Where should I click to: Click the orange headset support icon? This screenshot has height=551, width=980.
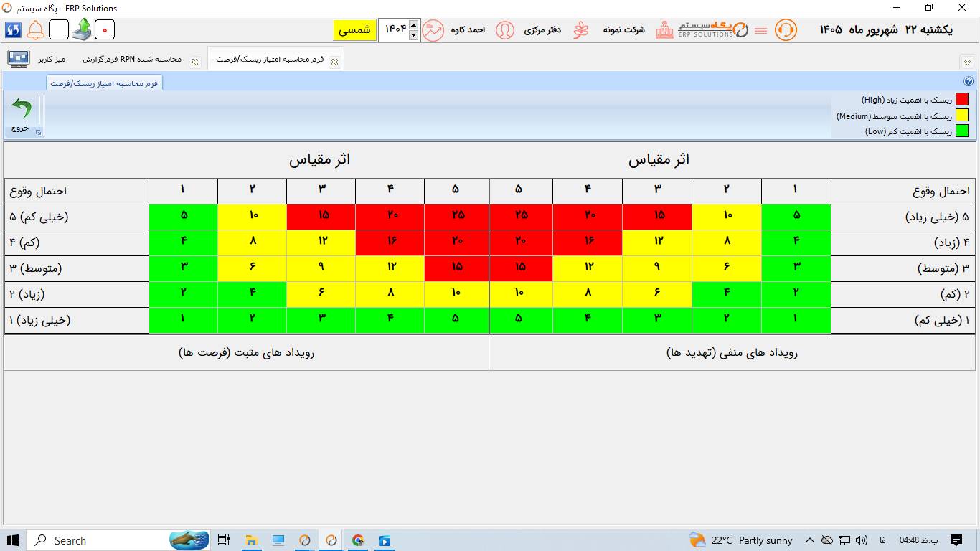pos(786,30)
